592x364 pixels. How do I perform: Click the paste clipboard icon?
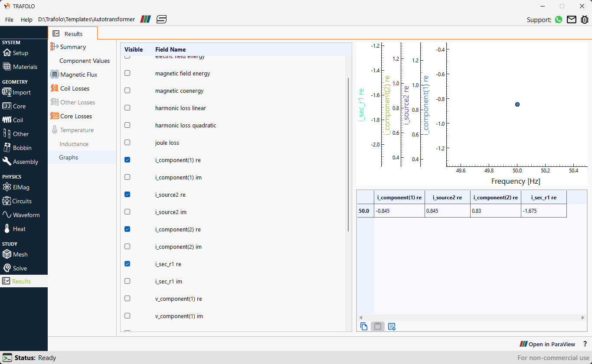coord(378,326)
